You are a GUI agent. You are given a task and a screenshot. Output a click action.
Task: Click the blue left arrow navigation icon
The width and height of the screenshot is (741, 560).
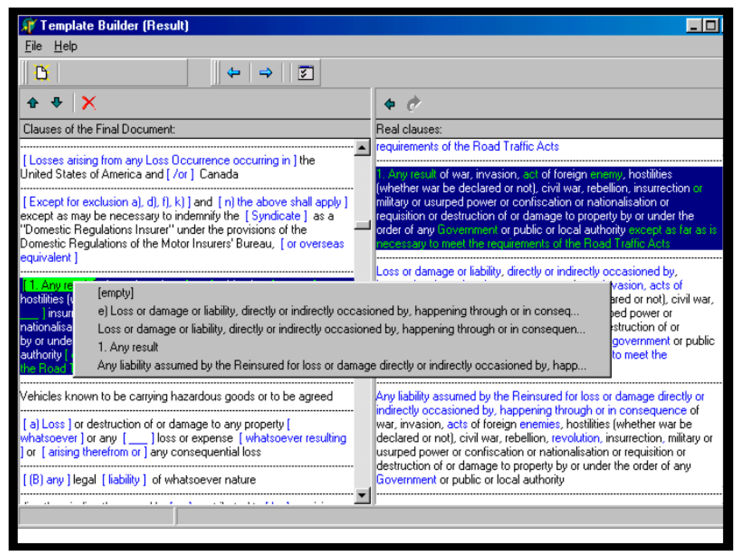(x=234, y=72)
